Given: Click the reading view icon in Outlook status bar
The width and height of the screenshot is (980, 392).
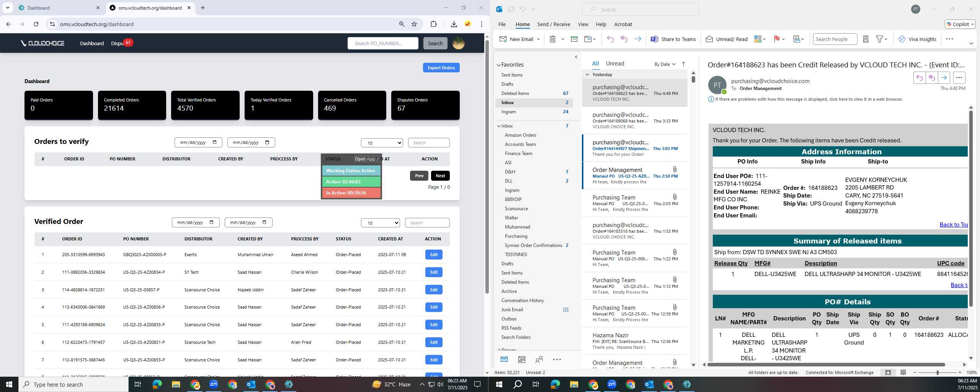Looking at the screenshot, I should point(903,372).
